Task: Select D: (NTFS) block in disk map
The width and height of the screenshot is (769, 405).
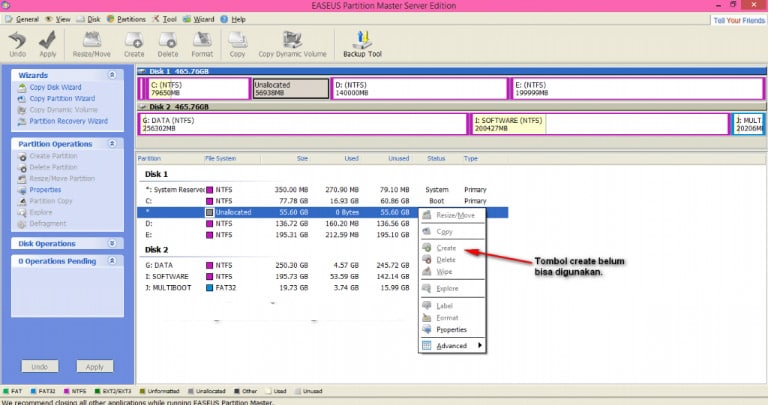Action: (x=419, y=89)
